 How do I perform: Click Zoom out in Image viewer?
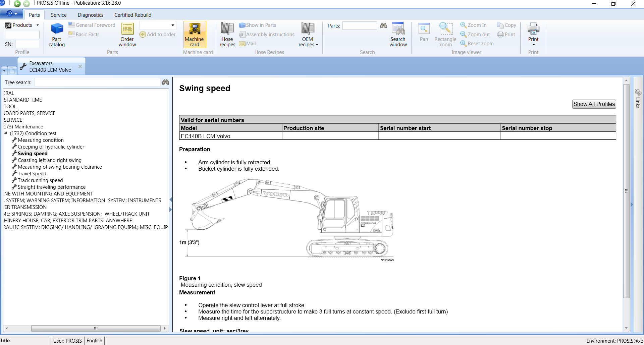coord(475,35)
